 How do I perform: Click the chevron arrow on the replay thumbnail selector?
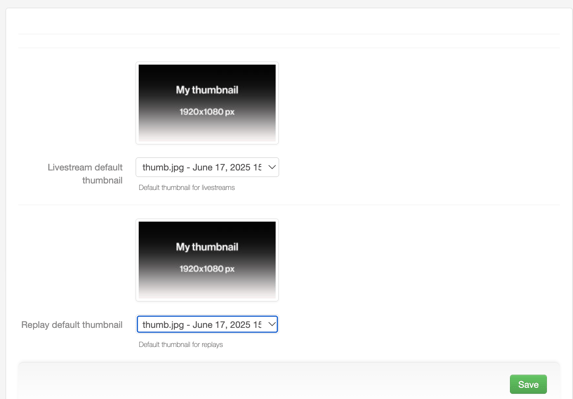[272, 324]
